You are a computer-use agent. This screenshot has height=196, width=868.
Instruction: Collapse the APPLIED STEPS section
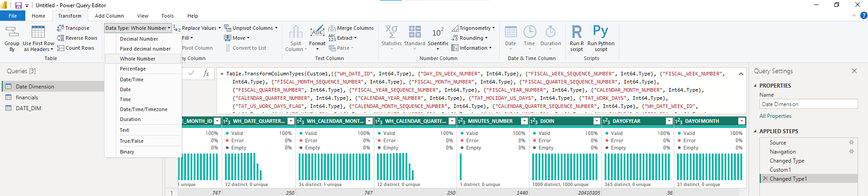(755, 131)
